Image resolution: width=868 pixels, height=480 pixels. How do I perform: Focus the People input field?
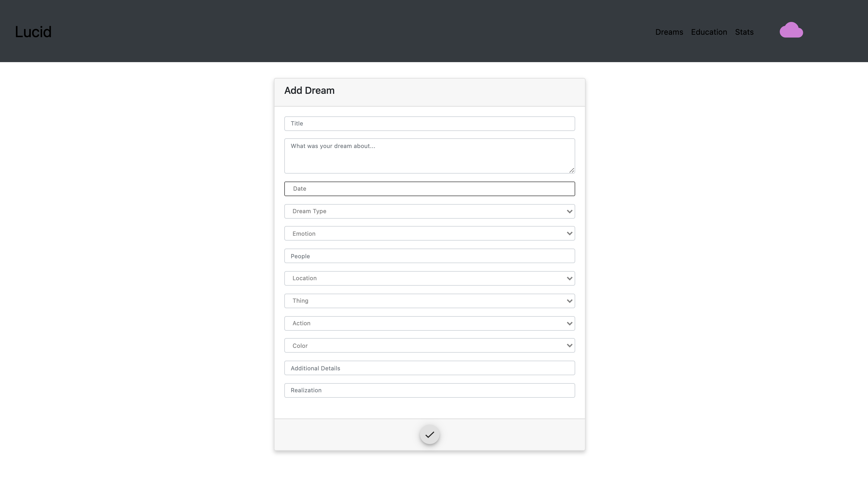[x=430, y=256]
